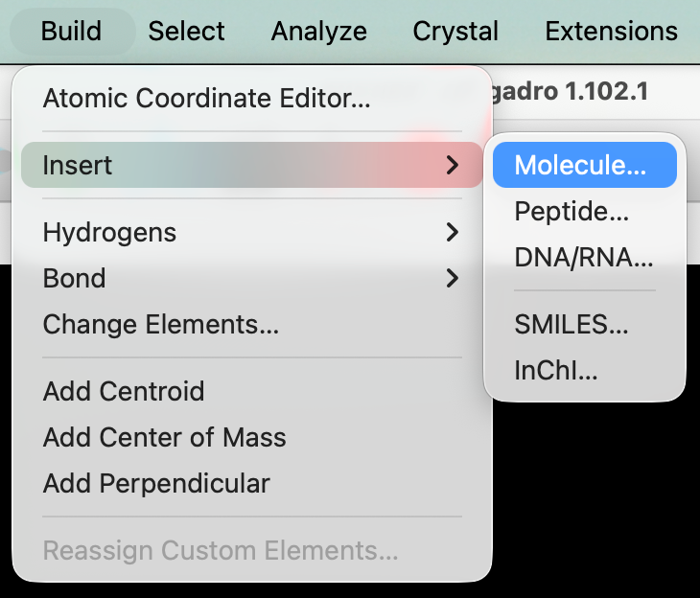
Task: Open the SMILES insert dialog
Action: point(572,324)
